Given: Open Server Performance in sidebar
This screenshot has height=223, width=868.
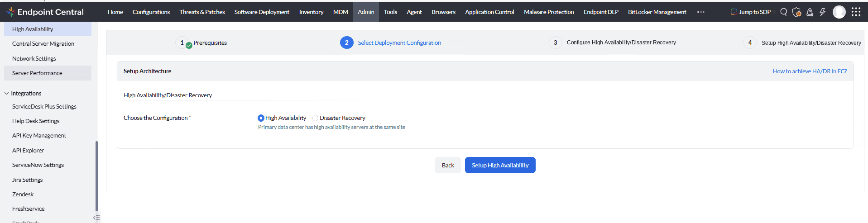Looking at the screenshot, I should [48, 73].
